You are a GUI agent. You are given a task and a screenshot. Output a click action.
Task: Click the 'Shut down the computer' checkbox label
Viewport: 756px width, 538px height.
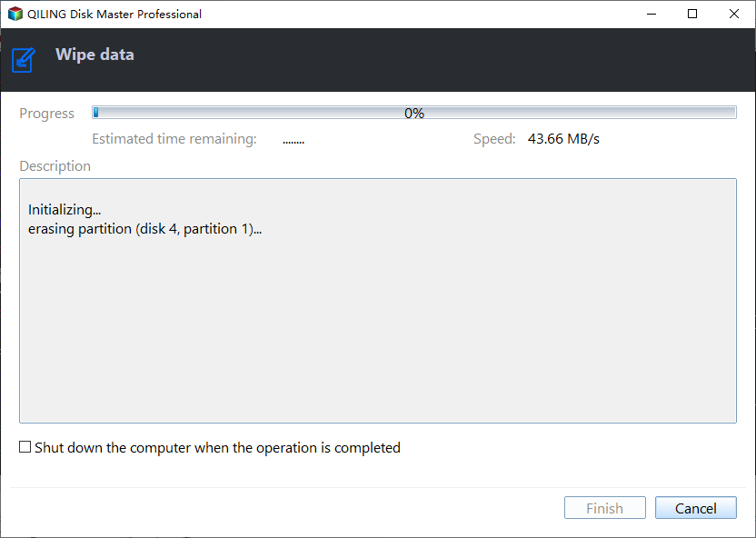coord(217,448)
